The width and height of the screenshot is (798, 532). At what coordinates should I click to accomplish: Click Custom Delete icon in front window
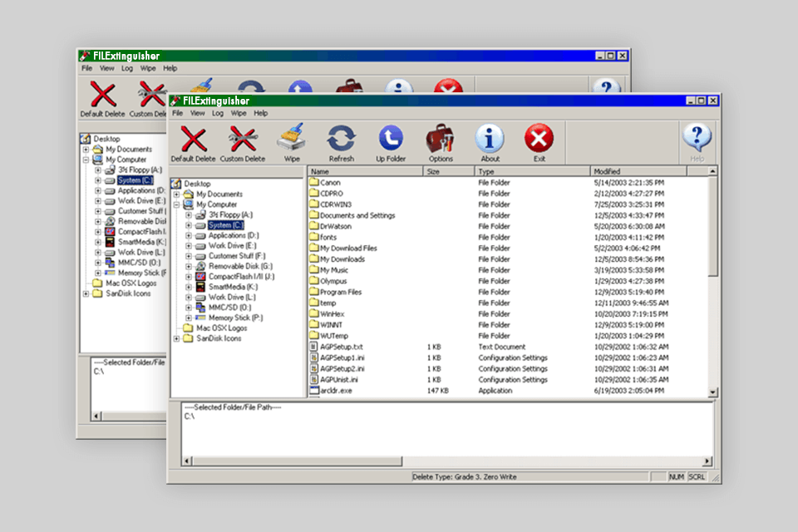243,139
